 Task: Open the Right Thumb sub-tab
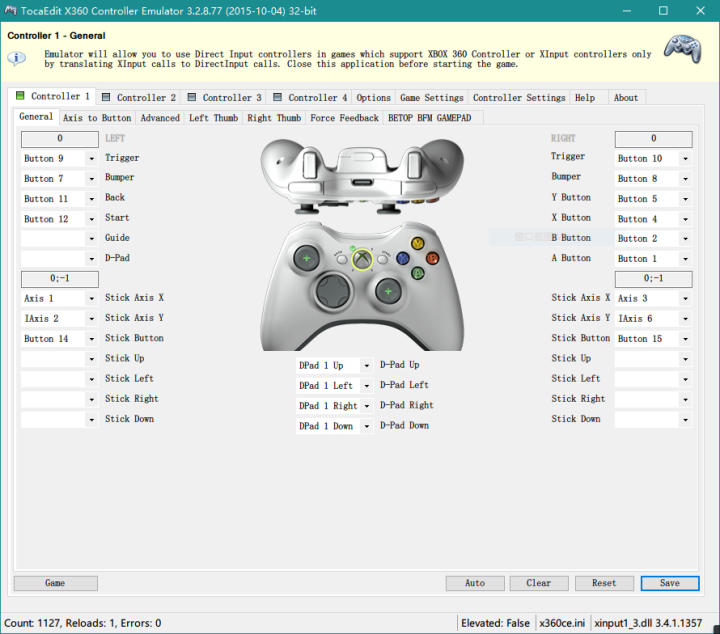tap(274, 118)
